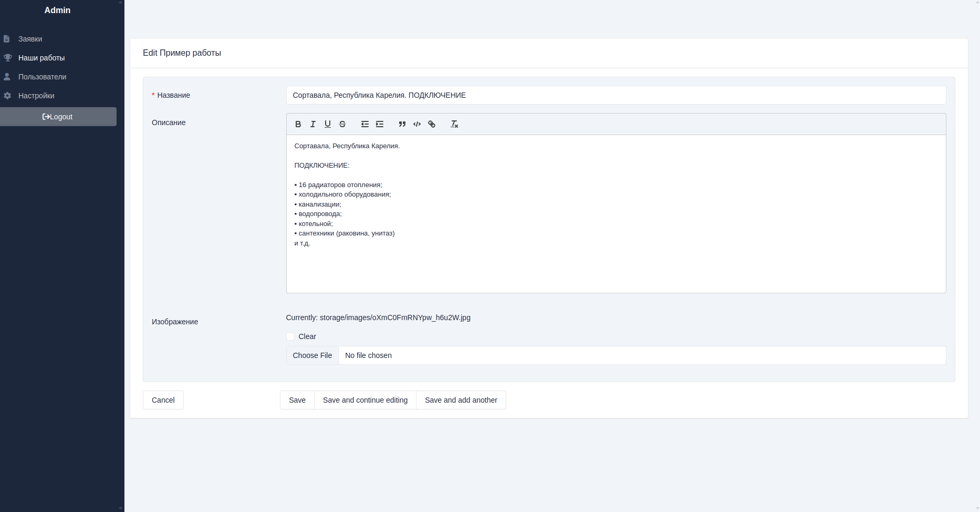Add a hyperlink using link icon

click(432, 124)
